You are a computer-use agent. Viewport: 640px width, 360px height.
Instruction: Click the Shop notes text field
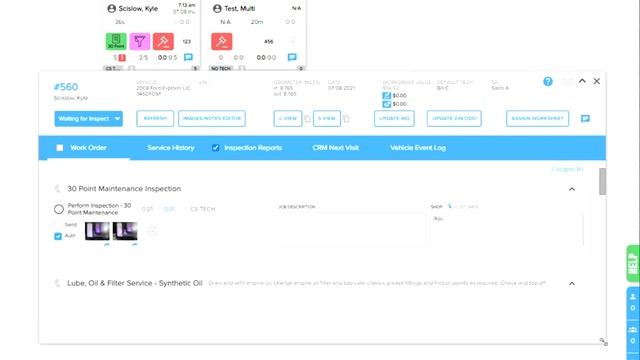(x=507, y=229)
